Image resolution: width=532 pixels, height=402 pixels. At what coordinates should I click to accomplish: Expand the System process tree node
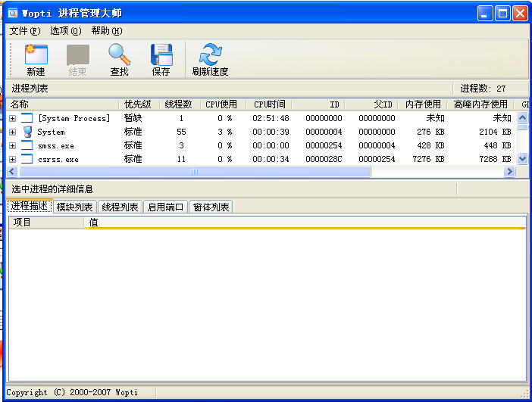point(13,132)
